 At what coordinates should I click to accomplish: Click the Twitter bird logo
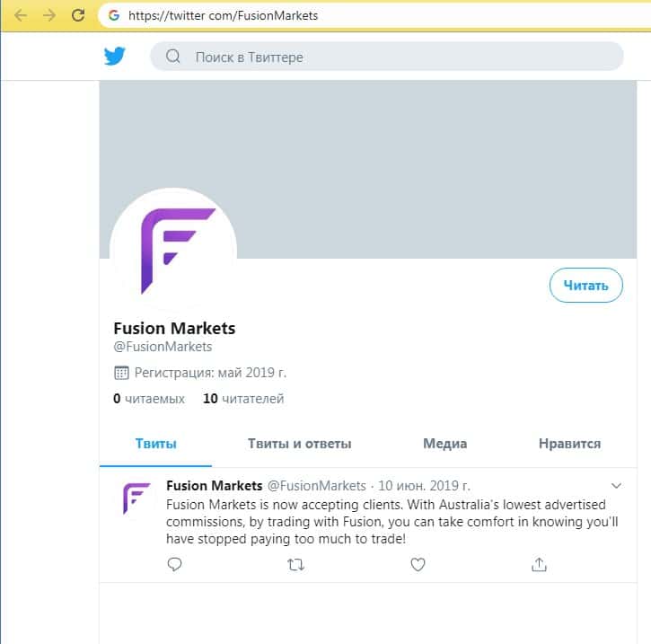(x=114, y=57)
